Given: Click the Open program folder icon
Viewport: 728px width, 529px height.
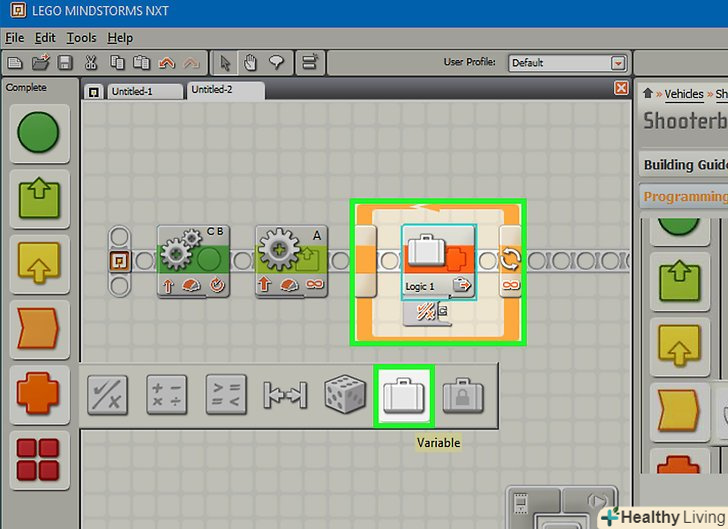Looking at the screenshot, I should point(41,62).
